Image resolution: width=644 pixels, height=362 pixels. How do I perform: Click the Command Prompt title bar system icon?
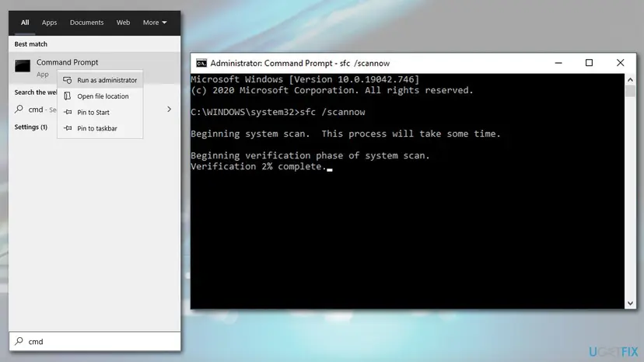click(201, 63)
